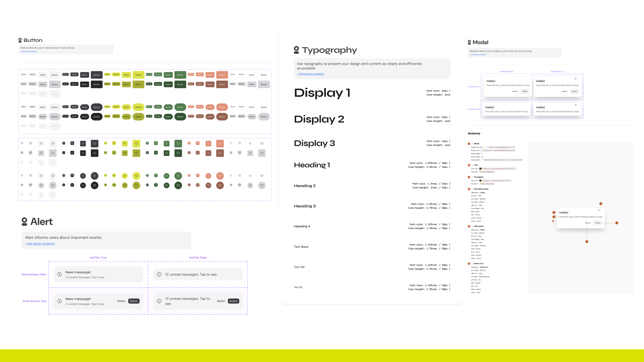Image resolution: width=644 pixels, height=362 pixels.
Task: Click the 'Display 3' sample text
Action: pyautogui.click(x=315, y=143)
